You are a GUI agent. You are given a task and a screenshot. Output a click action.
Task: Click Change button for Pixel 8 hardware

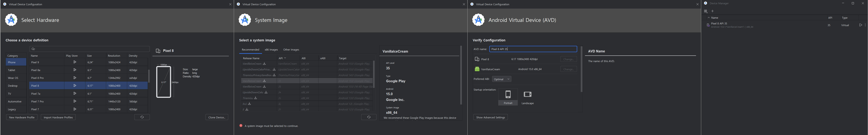coord(568,59)
